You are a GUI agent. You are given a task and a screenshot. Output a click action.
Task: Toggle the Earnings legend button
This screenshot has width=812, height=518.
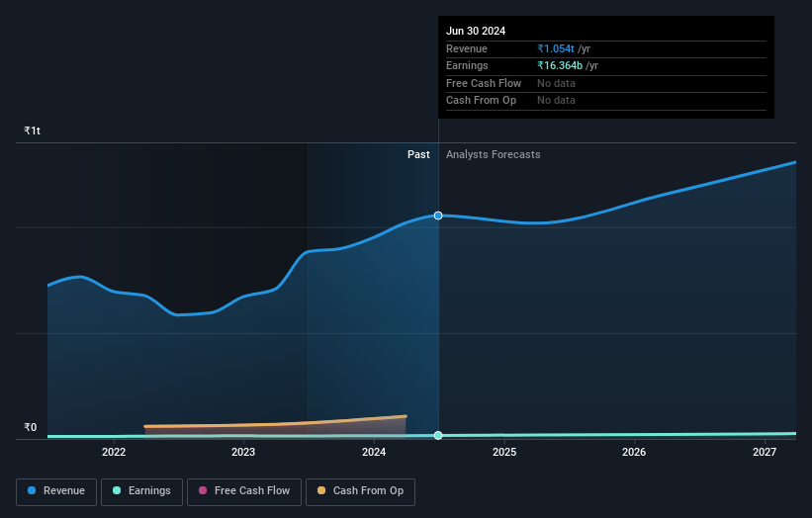(141, 491)
